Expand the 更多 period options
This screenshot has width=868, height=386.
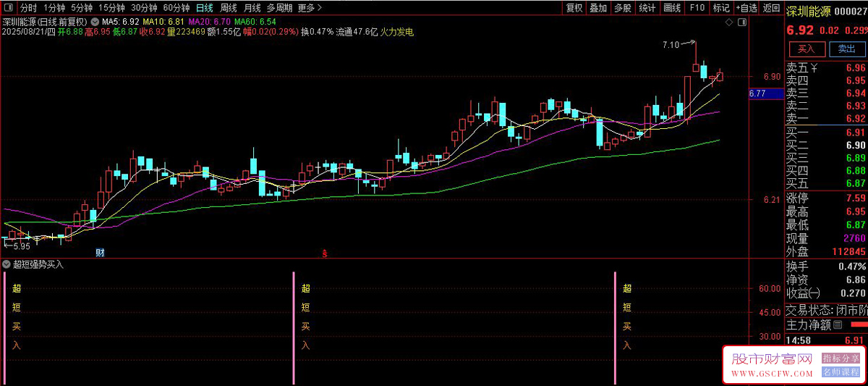[x=310, y=8]
